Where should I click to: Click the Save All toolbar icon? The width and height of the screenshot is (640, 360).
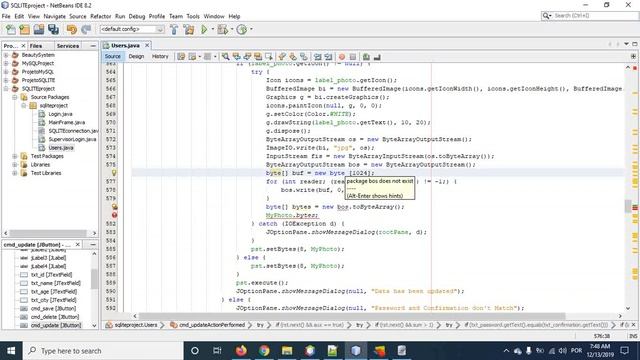coord(53,29)
